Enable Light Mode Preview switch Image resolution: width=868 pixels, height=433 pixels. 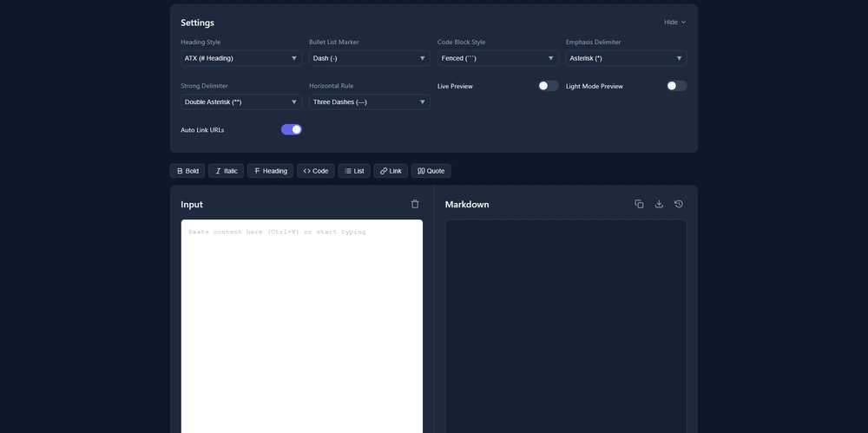[x=676, y=86]
